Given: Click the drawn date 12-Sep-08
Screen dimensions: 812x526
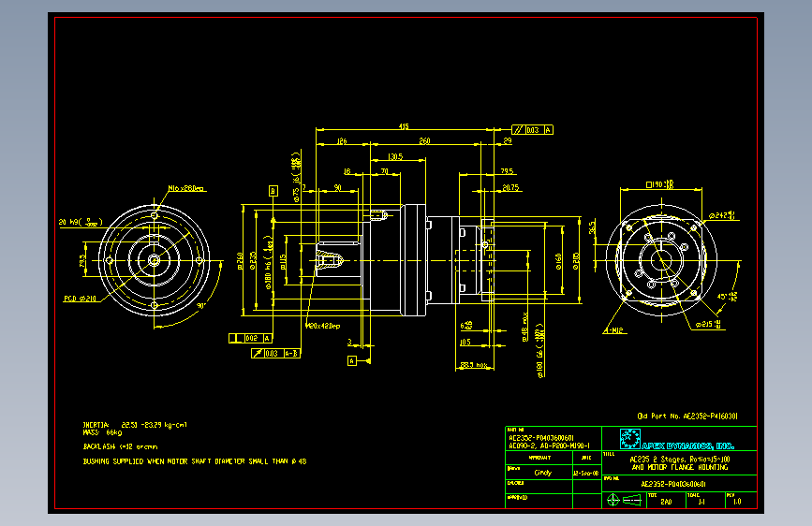Looking at the screenshot, I should coord(585,474).
